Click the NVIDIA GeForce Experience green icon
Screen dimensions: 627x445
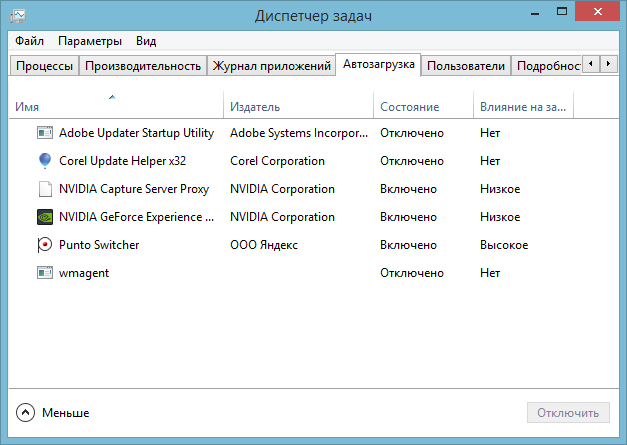tap(44, 216)
